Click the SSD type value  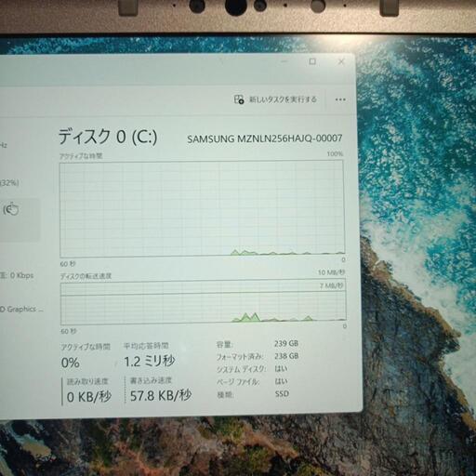pos(282,394)
